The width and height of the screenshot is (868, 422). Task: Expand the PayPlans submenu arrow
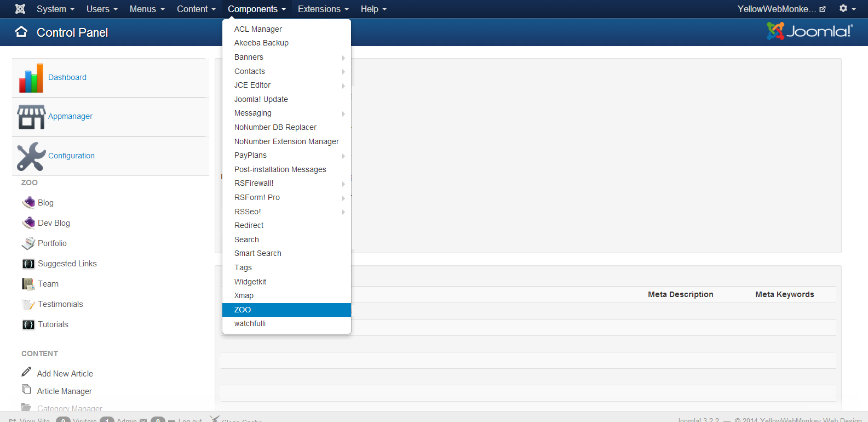tap(343, 156)
